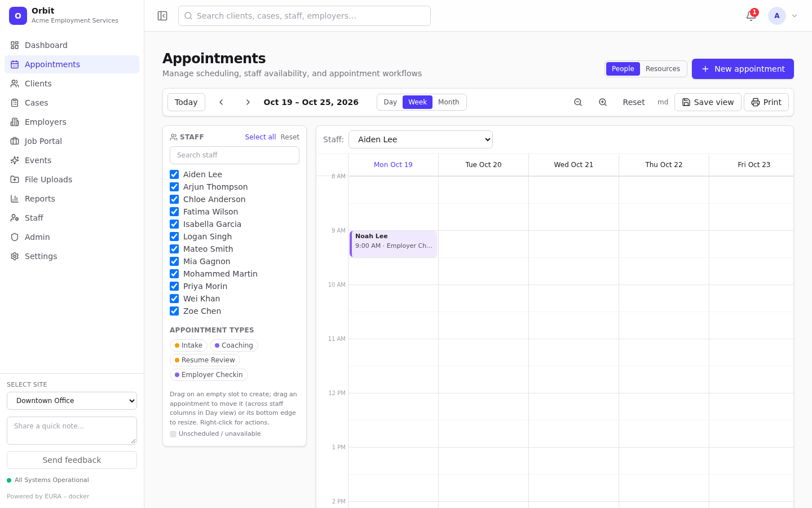The height and width of the screenshot is (508, 812).
Task: Click the Search staff field
Action: click(235, 155)
